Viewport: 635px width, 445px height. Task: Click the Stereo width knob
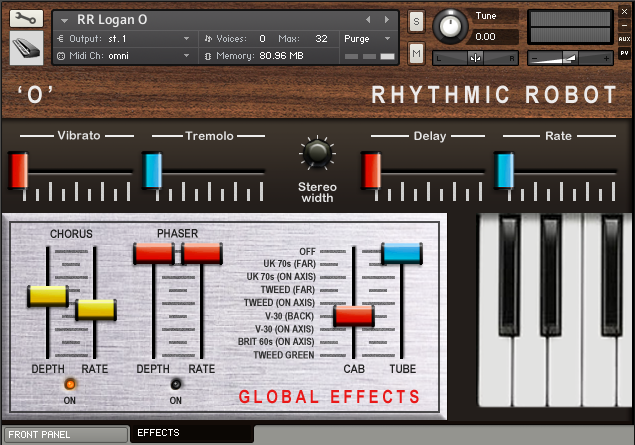coord(317,153)
